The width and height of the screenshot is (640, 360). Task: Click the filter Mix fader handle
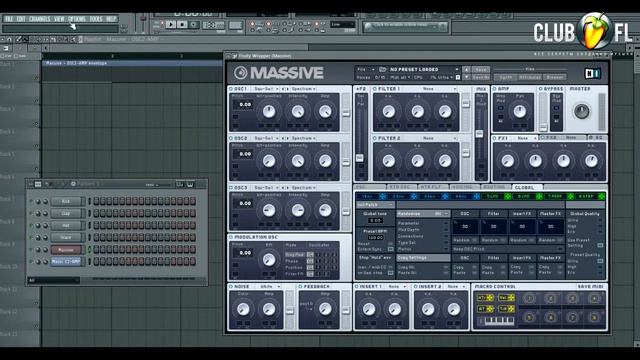point(480,133)
